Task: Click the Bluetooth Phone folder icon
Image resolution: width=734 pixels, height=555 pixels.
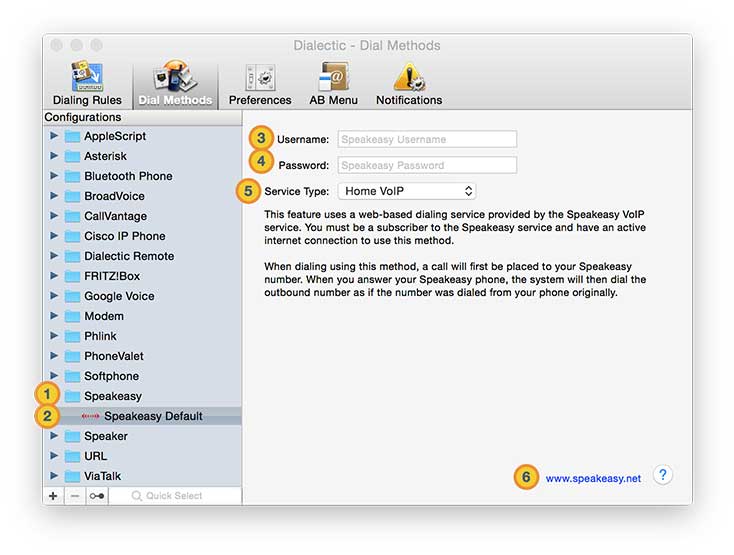Action: pyautogui.click(x=72, y=176)
